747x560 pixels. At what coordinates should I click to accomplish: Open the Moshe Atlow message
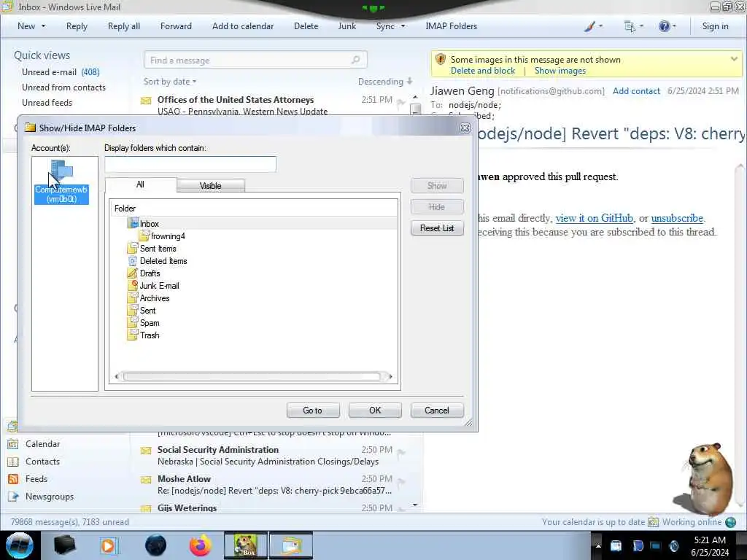(x=274, y=485)
